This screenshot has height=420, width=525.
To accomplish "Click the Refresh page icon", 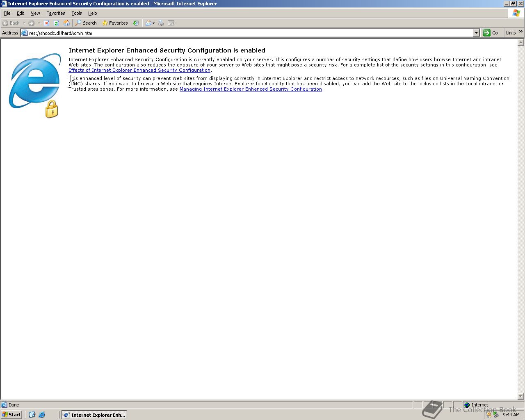I will (x=57, y=23).
